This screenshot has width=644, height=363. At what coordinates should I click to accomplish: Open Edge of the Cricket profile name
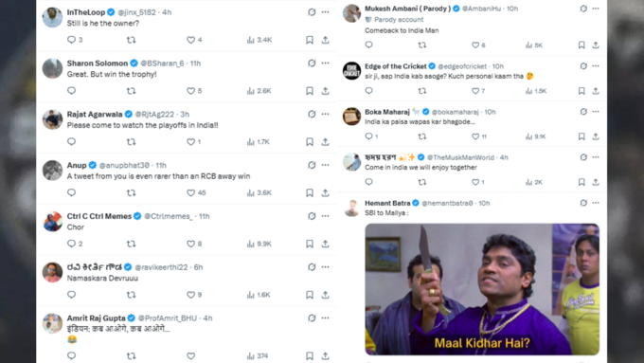coord(396,66)
